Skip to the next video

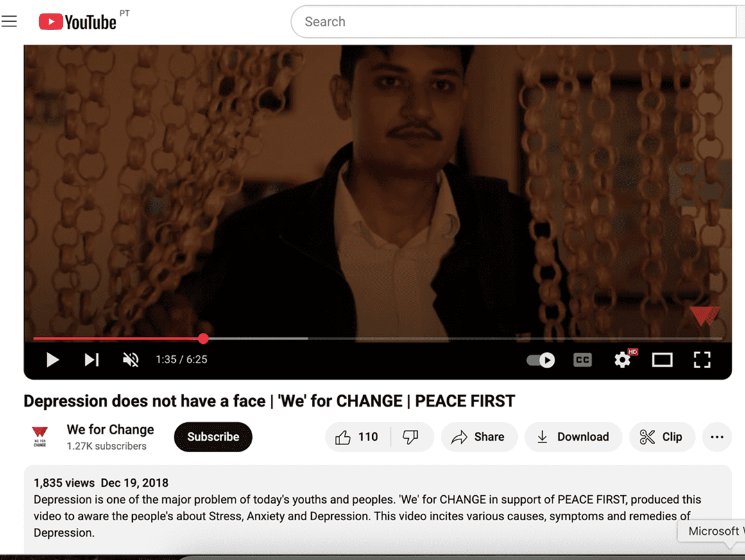92,360
